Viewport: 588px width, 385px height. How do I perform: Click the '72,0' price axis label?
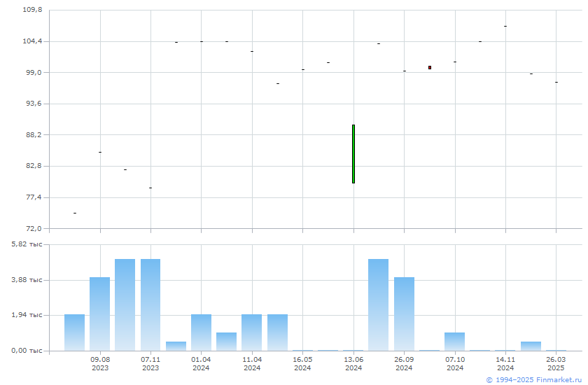click(34, 228)
